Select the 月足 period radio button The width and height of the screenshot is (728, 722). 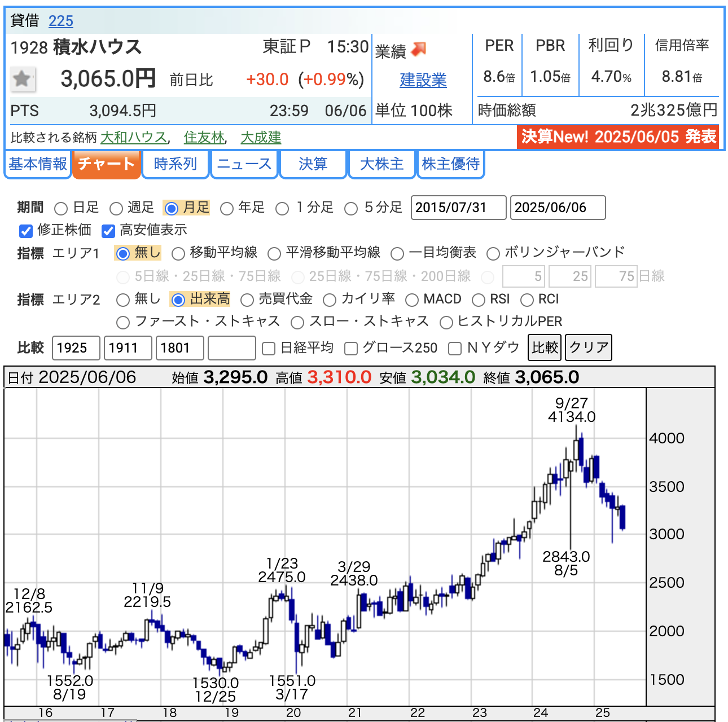tap(171, 209)
